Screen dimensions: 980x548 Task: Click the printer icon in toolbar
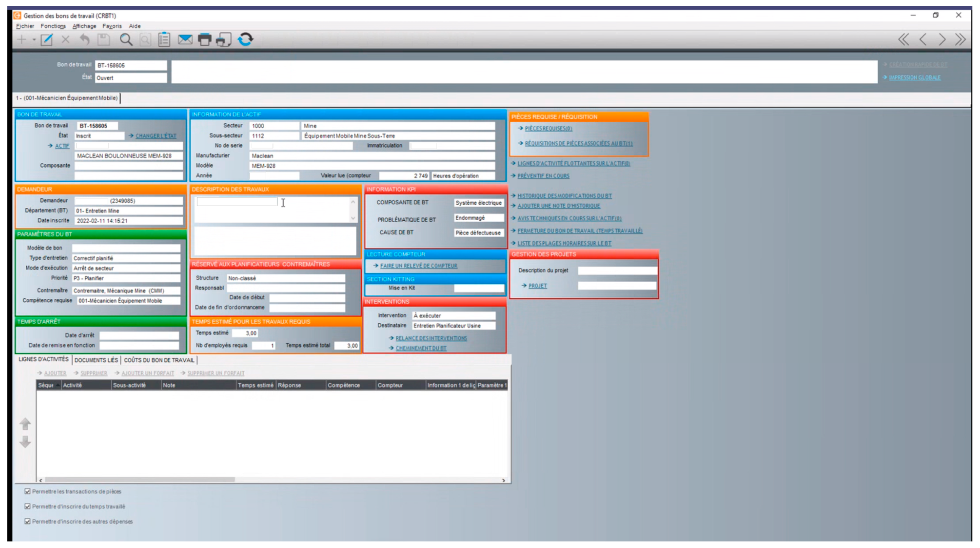click(205, 40)
